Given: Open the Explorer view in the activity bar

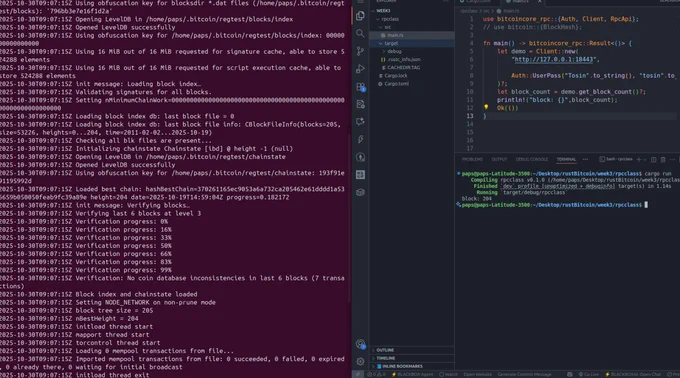Looking at the screenshot, I should 360,16.
